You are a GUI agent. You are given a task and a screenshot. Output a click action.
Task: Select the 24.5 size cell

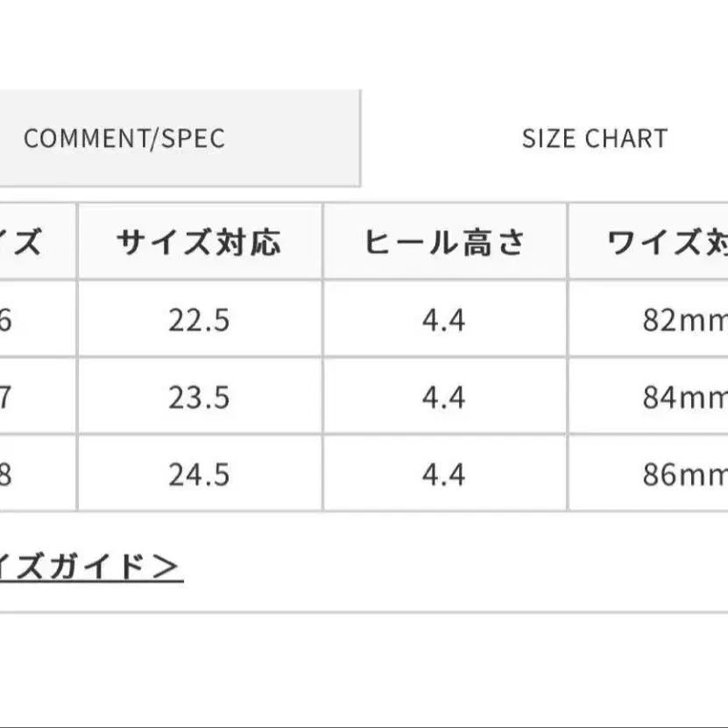201,474
